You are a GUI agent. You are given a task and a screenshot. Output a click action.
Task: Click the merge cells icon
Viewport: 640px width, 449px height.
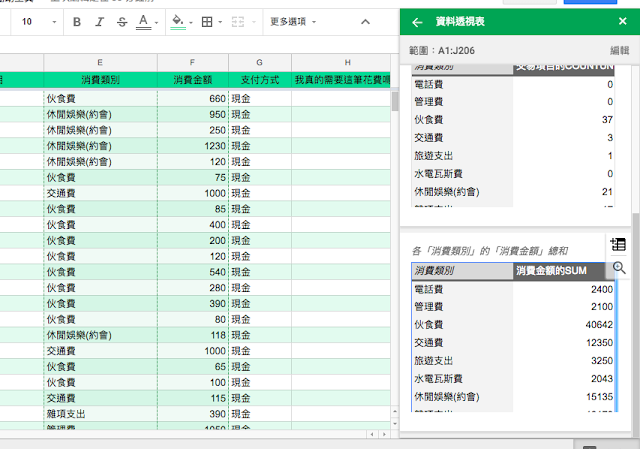coord(238,22)
